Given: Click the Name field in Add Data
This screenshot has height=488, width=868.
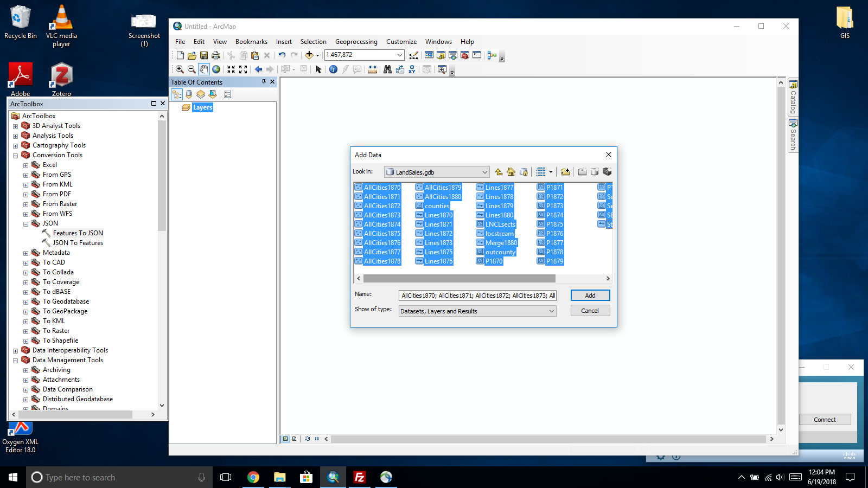Looking at the screenshot, I should point(477,296).
